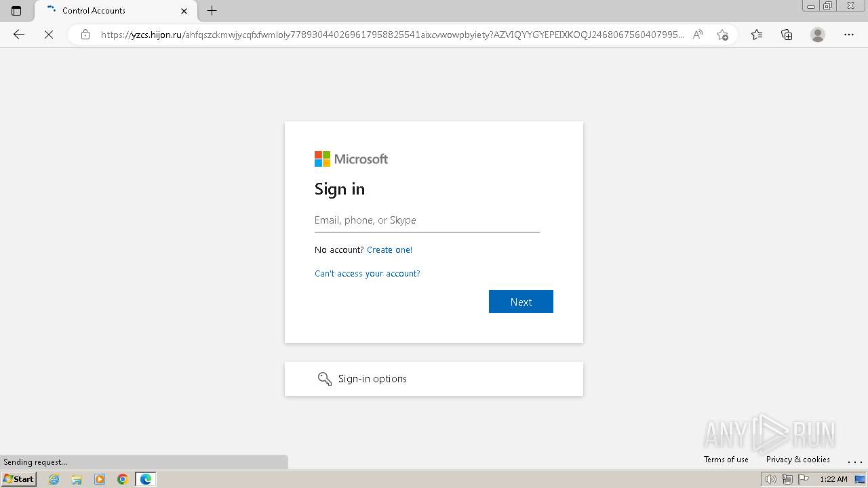Open a new browser tab

coord(212,11)
